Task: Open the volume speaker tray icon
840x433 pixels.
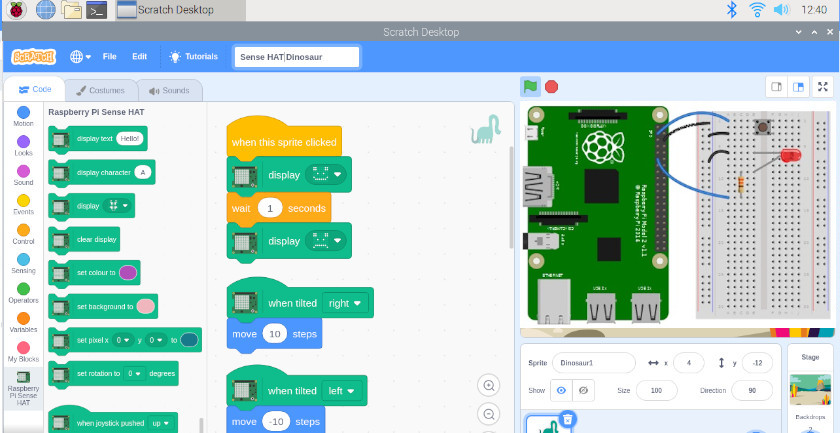Action: (782, 9)
